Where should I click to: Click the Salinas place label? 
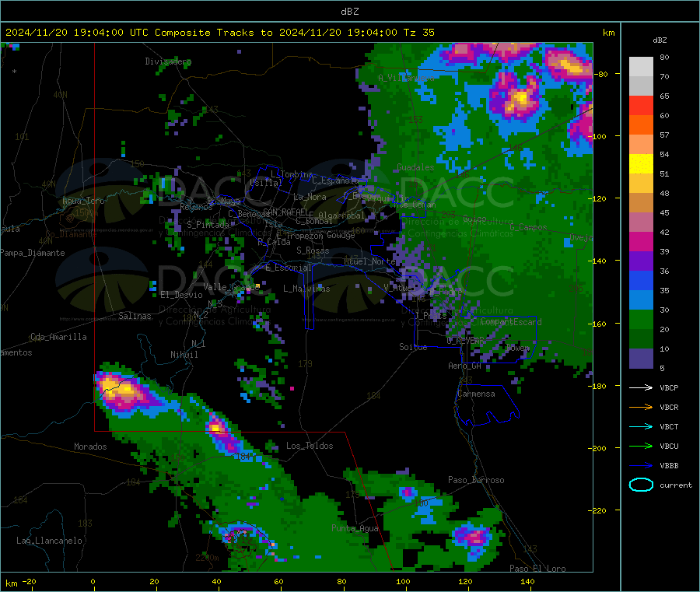pos(135,316)
